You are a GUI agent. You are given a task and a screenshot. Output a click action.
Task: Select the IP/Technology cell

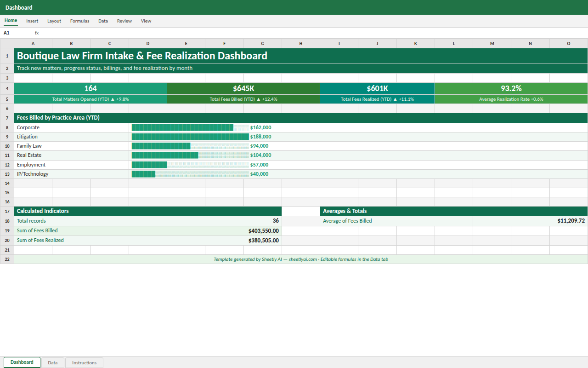coord(72,174)
